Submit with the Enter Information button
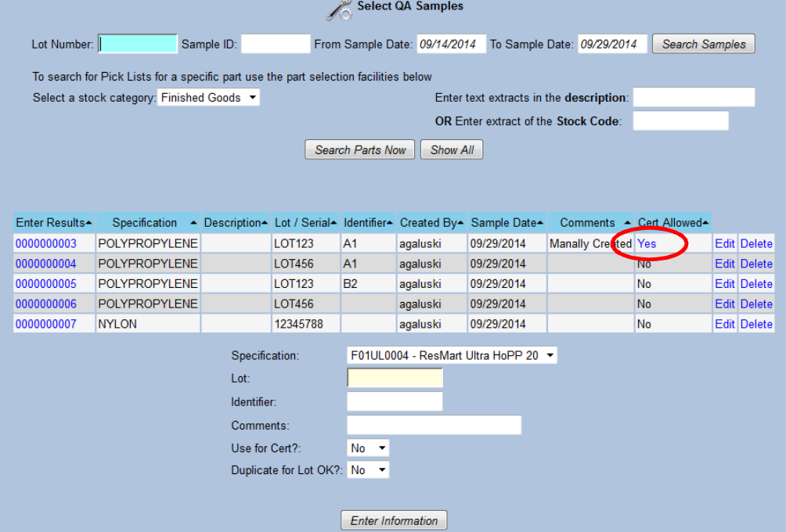 tap(394, 521)
